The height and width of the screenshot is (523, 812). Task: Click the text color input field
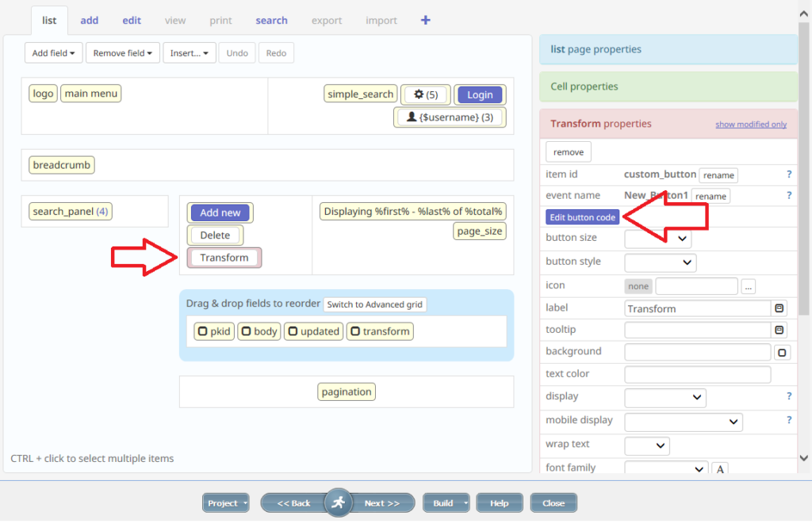coord(697,373)
